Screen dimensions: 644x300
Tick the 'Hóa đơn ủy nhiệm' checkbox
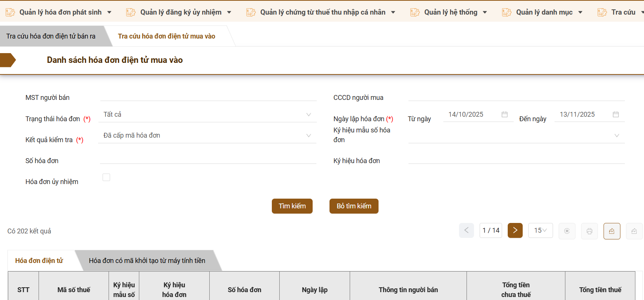pyautogui.click(x=106, y=177)
